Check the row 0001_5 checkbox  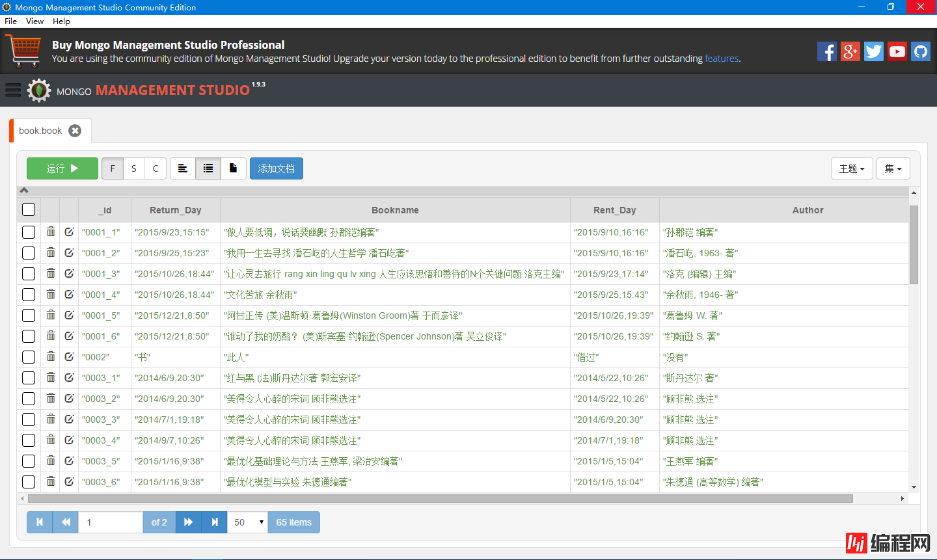click(29, 315)
